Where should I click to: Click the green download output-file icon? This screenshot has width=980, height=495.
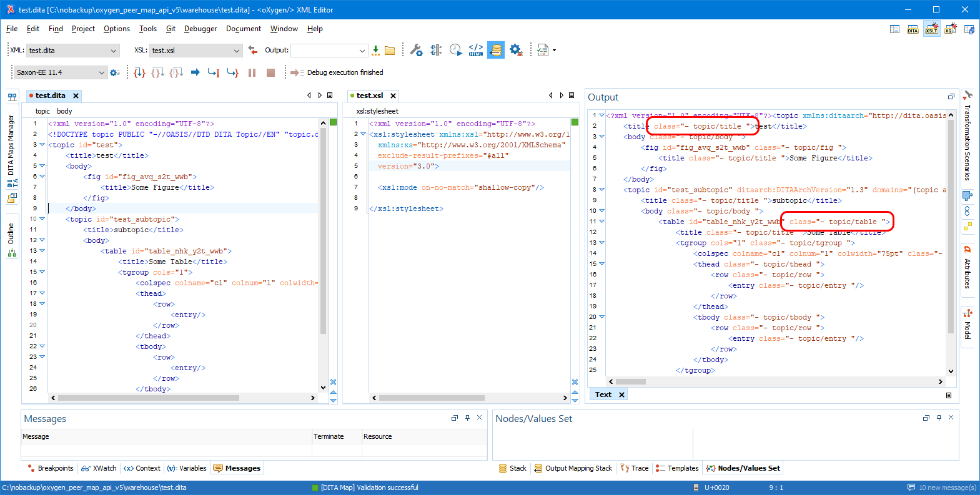pyautogui.click(x=375, y=50)
